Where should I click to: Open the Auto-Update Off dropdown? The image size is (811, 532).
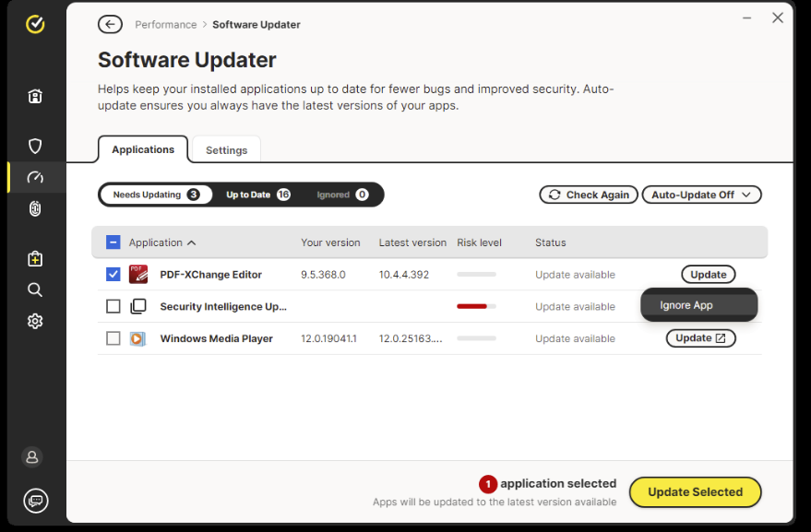click(x=702, y=195)
